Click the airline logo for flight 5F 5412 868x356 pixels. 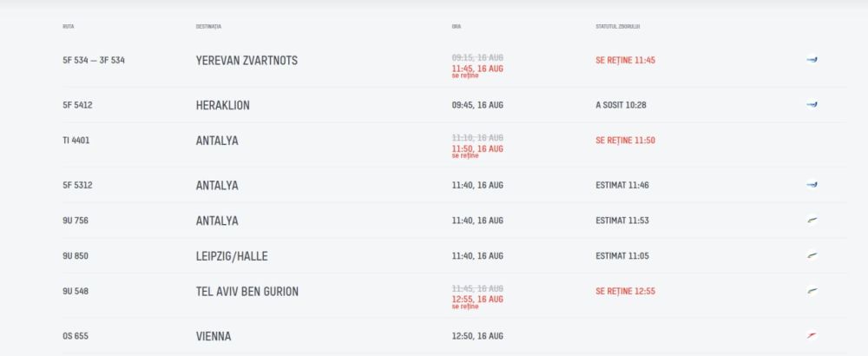pyautogui.click(x=812, y=105)
